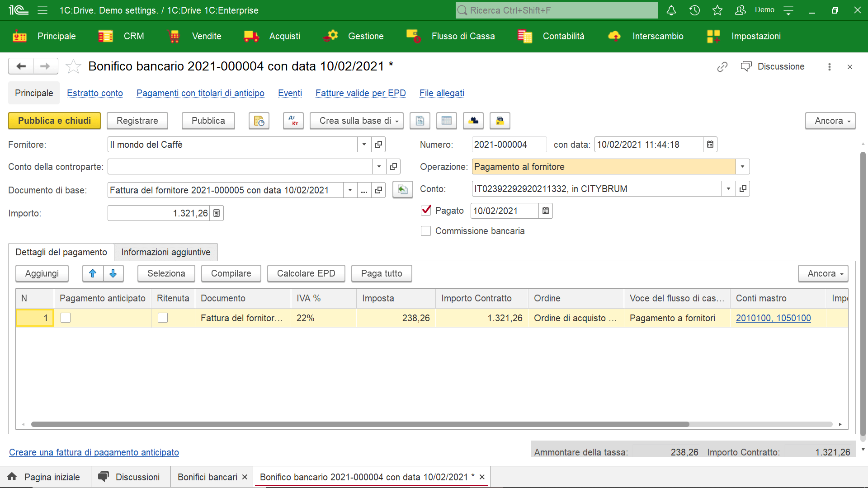Screen dimensions: 868x488
Task: Click the report document icon in toolbar
Action: pos(420,121)
